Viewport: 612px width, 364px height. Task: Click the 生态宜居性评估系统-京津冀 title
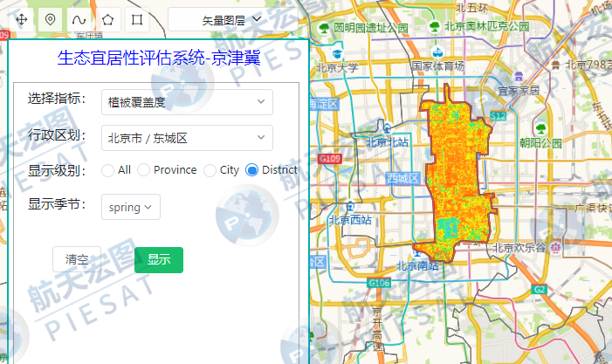tap(159, 58)
